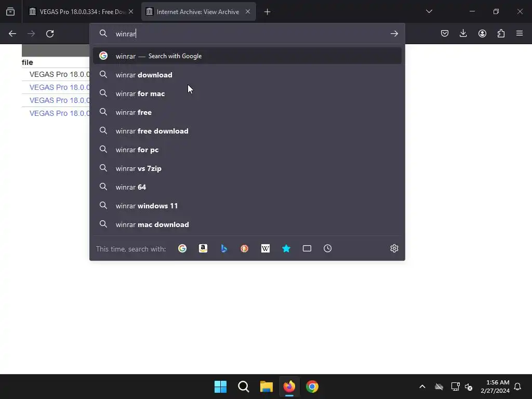This screenshot has height=399, width=532.
Task: Choose the 'winrar 64' suggestion
Action: pos(247,187)
